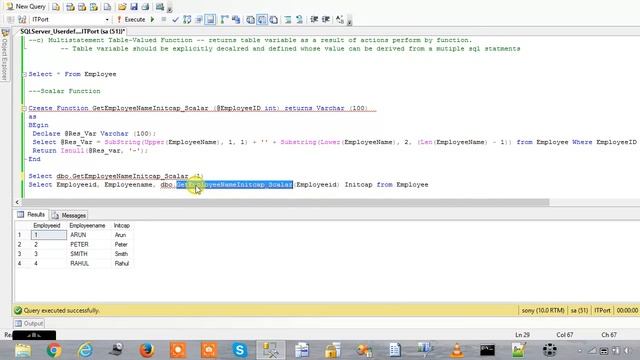Click the 'BEgin' keyword line in editor
640x360 pixels.
click(x=38, y=125)
